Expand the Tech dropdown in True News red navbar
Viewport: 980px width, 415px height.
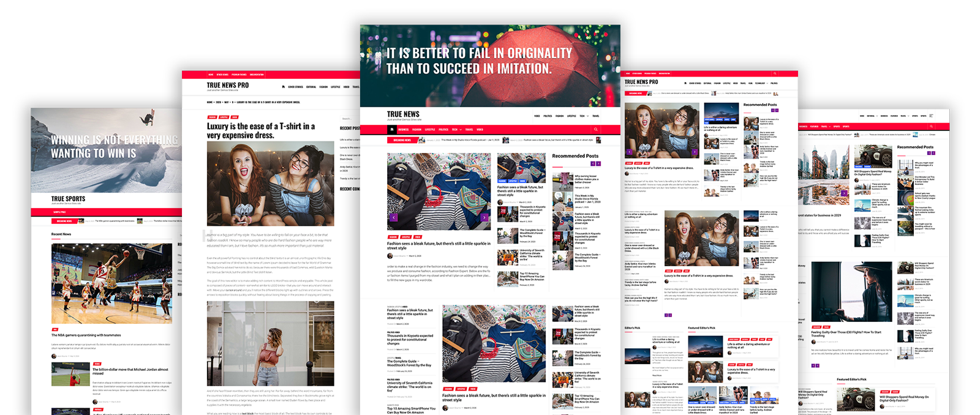click(x=461, y=130)
